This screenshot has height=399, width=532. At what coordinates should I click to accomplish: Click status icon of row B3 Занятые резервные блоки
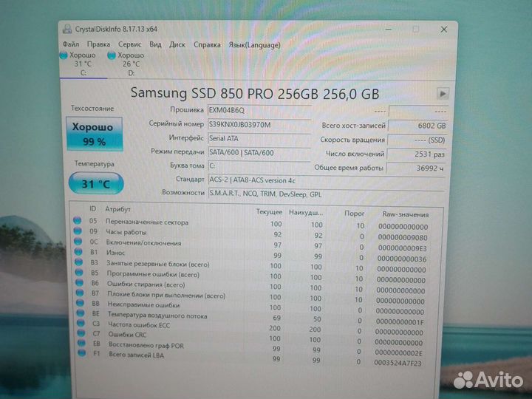pos(79,262)
